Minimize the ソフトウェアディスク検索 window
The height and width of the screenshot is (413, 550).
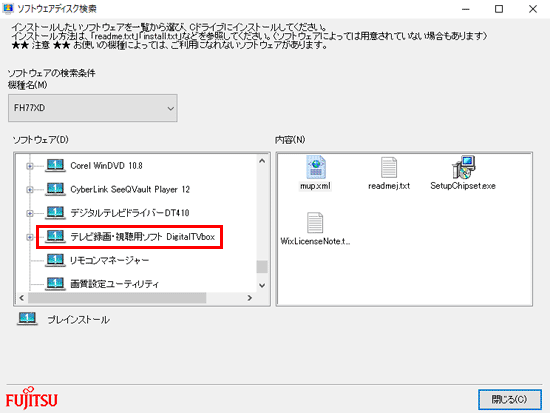[x=466, y=9]
